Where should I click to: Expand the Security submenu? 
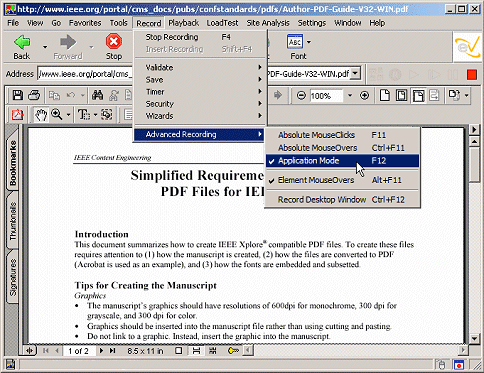pyautogui.click(x=200, y=104)
